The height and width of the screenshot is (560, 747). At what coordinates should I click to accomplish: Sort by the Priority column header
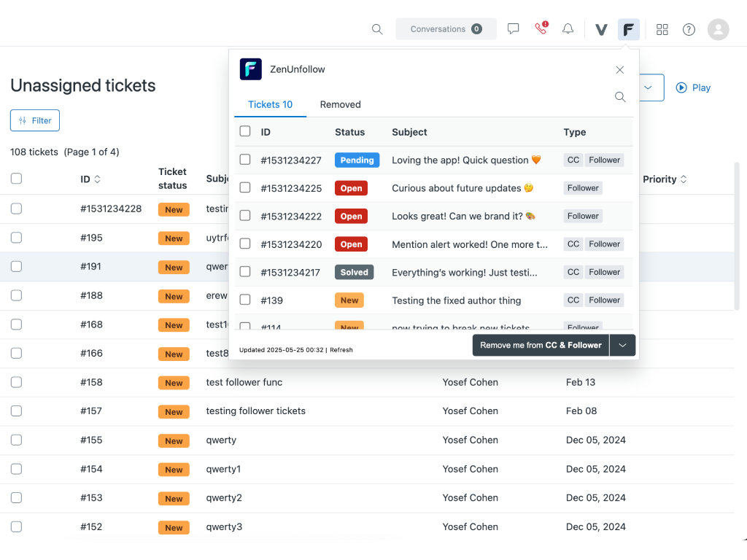(x=665, y=179)
